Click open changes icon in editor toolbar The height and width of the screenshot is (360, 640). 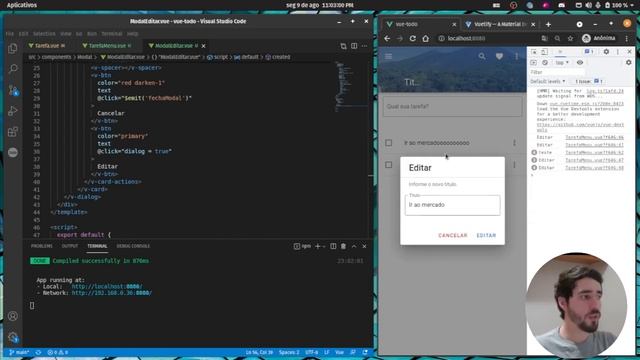(x=343, y=46)
